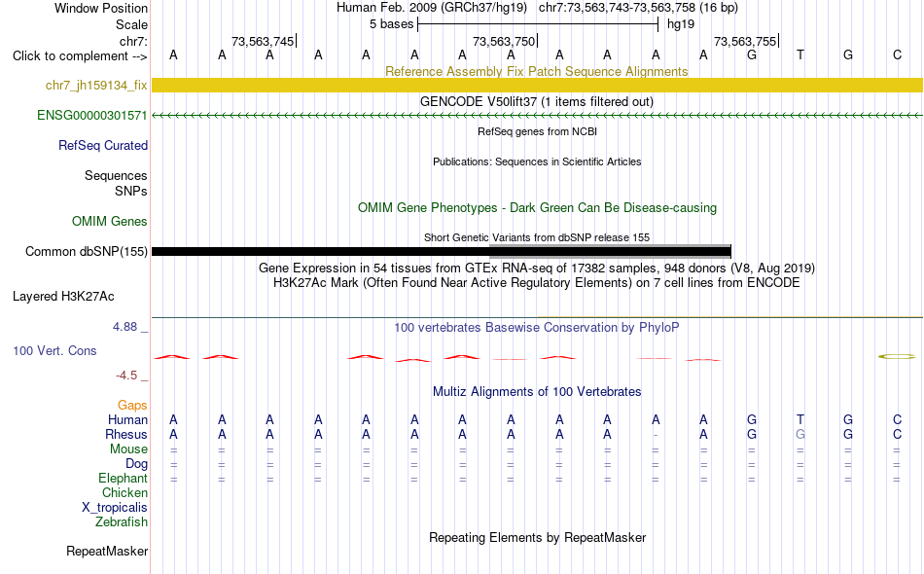Click the Gaps label in Multiz track
This screenshot has width=924, height=574.
tap(132, 406)
